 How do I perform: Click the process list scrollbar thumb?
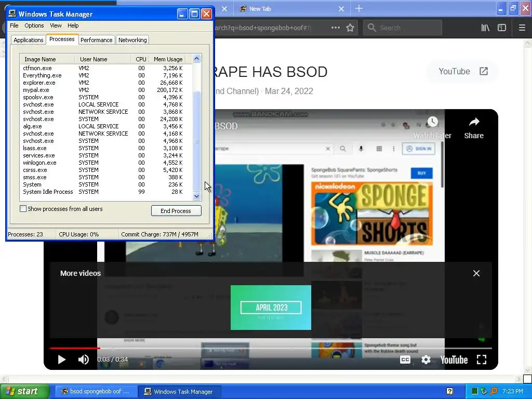(197, 140)
